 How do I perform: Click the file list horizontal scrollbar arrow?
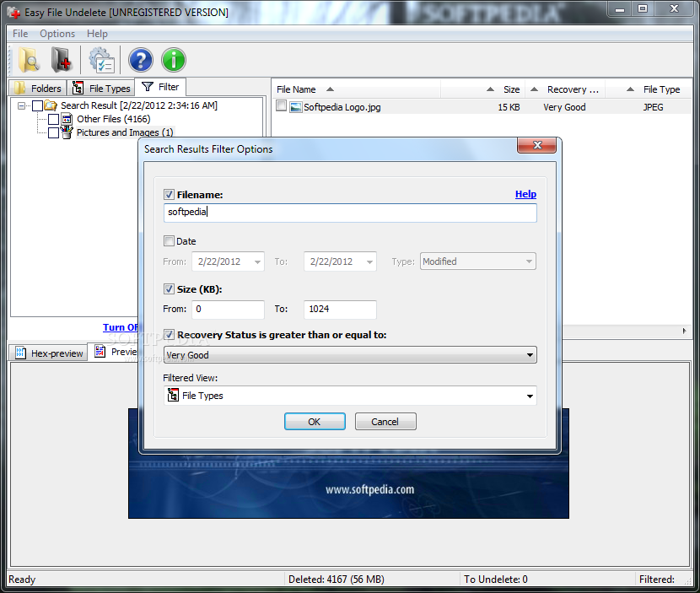pyautogui.click(x=684, y=331)
